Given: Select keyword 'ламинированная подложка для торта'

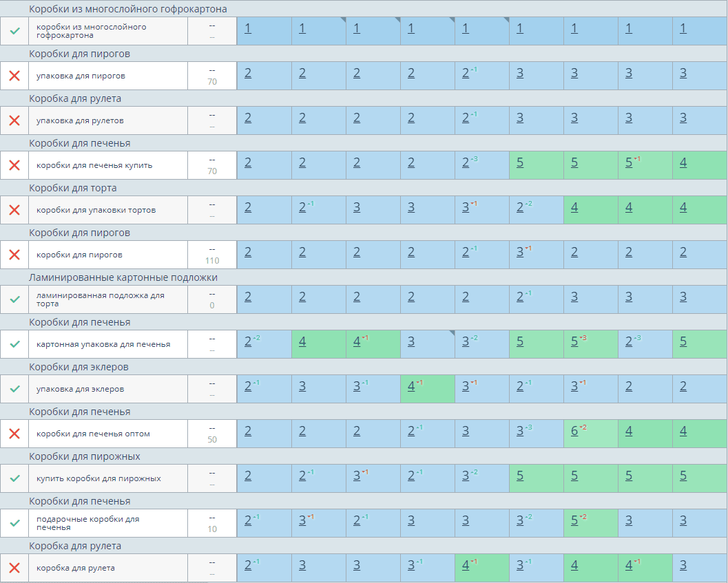Looking at the screenshot, I should click(x=101, y=299).
